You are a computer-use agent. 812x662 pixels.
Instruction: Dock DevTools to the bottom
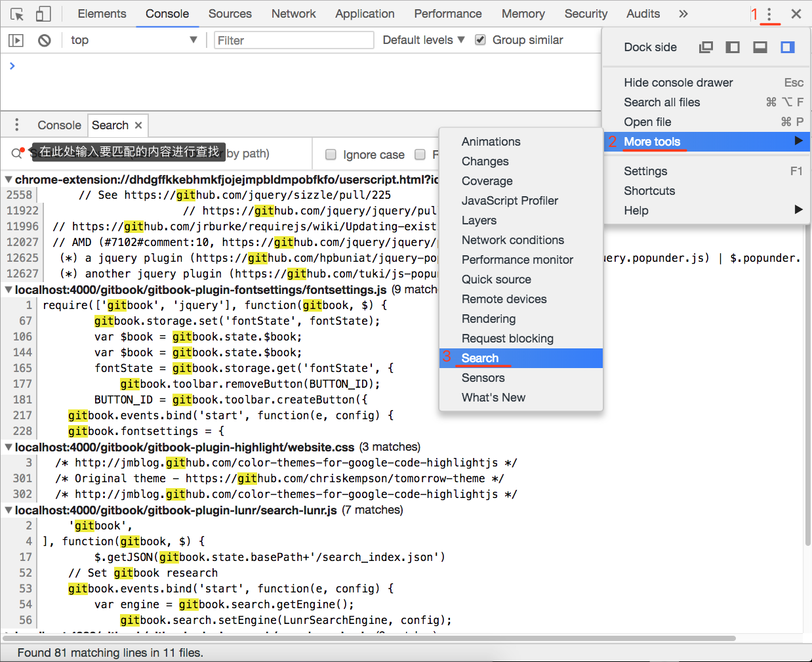tap(760, 47)
